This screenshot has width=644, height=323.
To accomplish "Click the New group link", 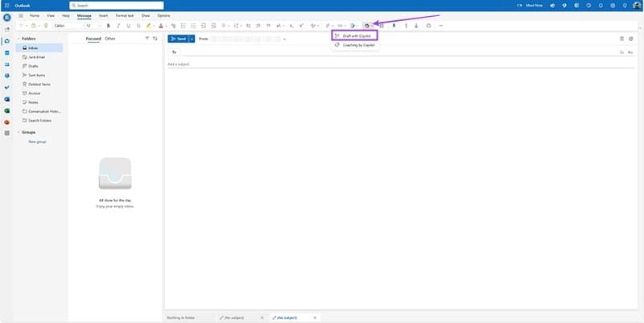I will pos(37,142).
